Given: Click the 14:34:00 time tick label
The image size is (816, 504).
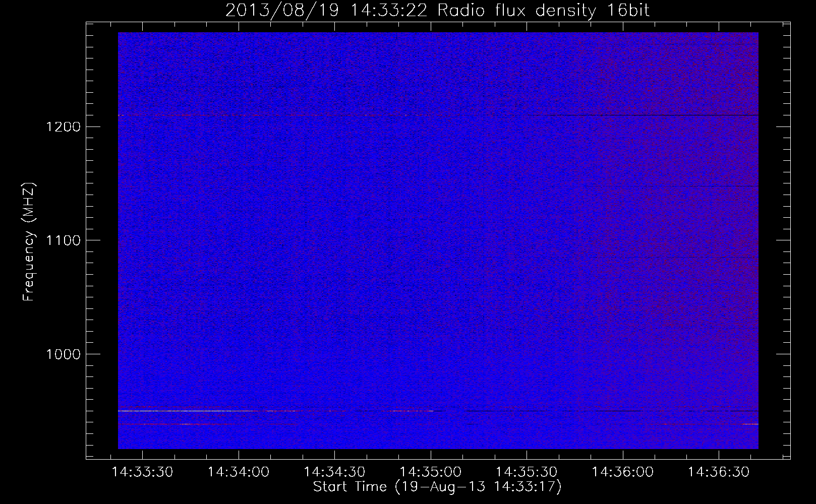Looking at the screenshot, I should point(239,472).
